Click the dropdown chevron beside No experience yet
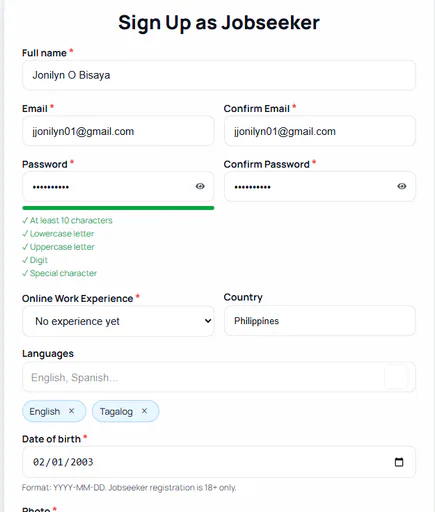The image size is (435, 512). (x=208, y=321)
